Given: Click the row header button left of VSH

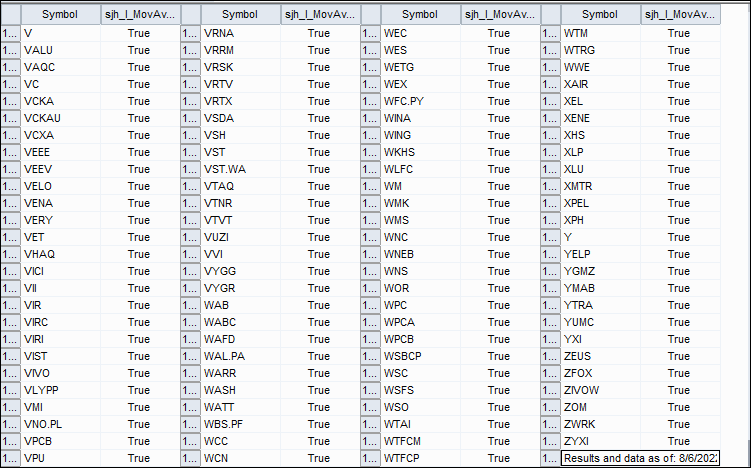Looking at the screenshot, I should 191,135.
